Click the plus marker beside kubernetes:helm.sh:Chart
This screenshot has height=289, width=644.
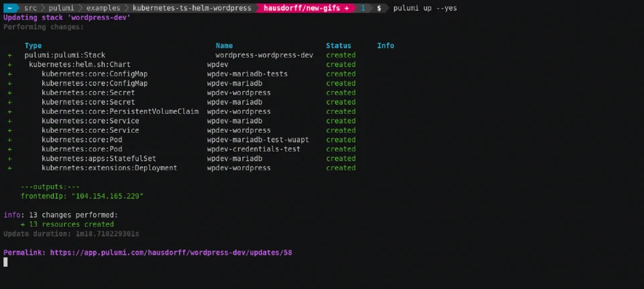(x=9, y=64)
